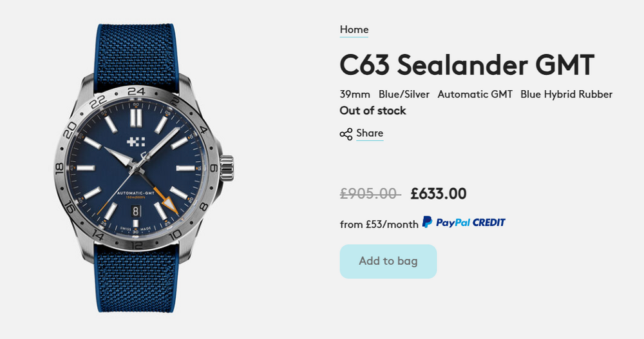Click the share icon beside Share
644x339 pixels.
click(x=346, y=134)
